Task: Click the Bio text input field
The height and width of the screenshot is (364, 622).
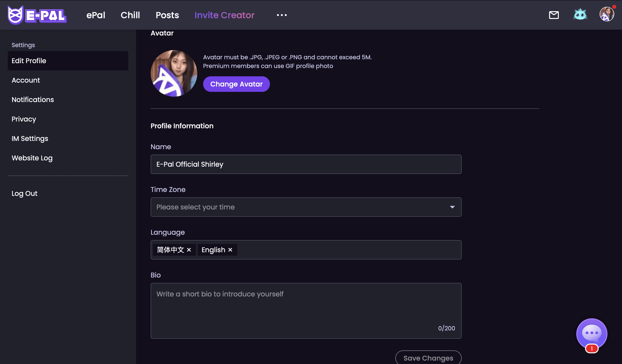Action: point(306,310)
